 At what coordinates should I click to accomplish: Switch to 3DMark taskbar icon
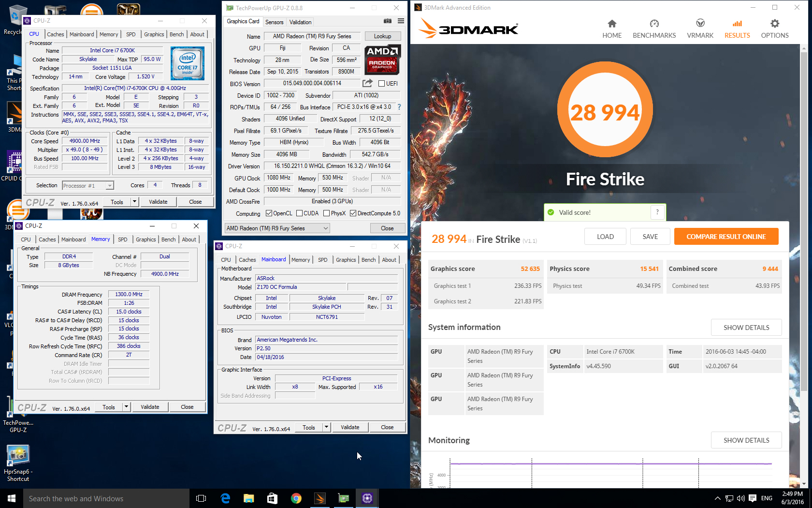tap(320, 498)
